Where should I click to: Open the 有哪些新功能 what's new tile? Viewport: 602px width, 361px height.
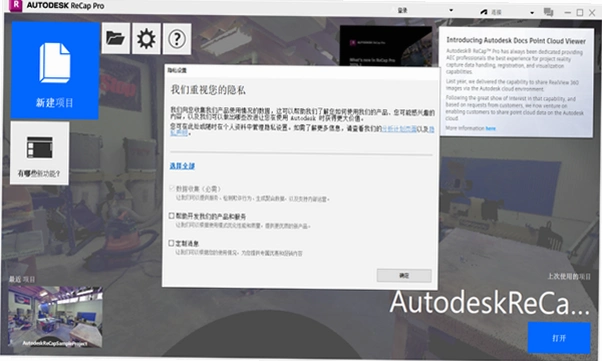tap(40, 153)
